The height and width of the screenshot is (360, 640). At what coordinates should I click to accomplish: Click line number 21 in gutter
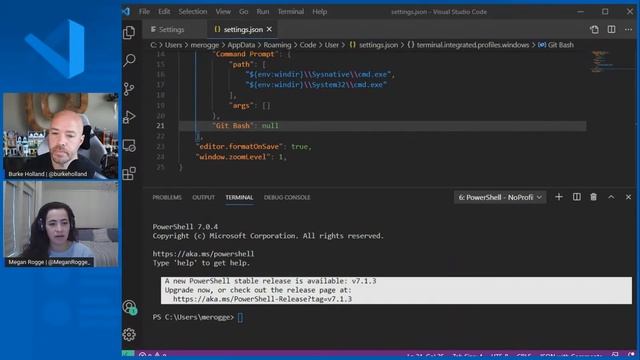point(160,126)
